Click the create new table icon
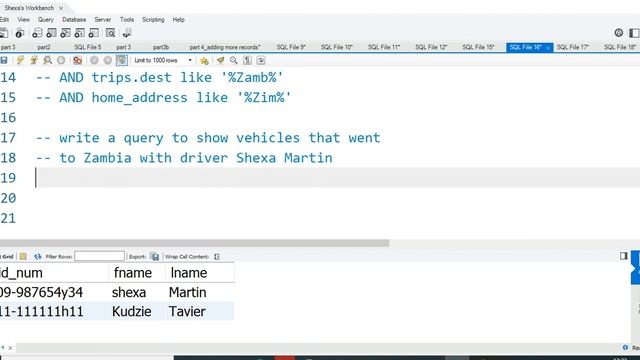 (x=51, y=33)
